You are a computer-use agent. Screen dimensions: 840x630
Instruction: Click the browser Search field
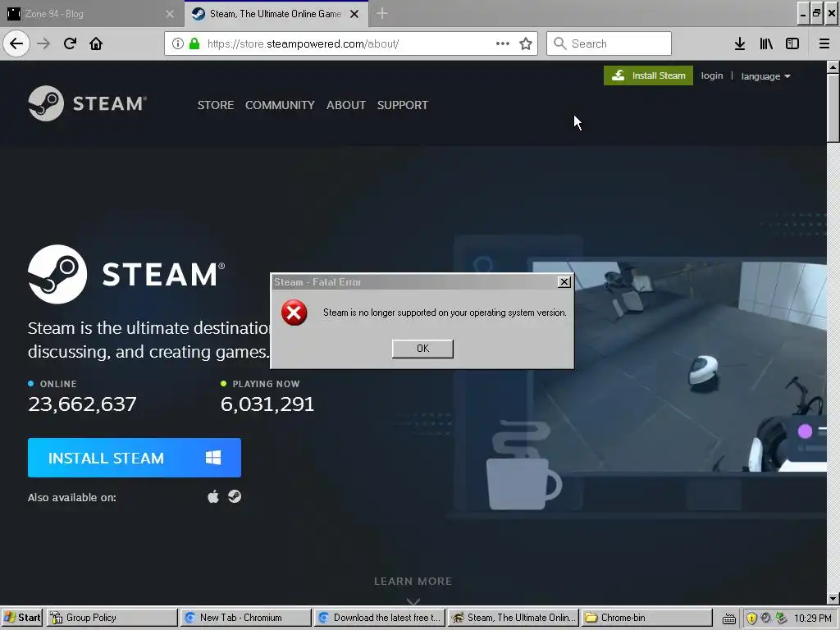point(609,43)
